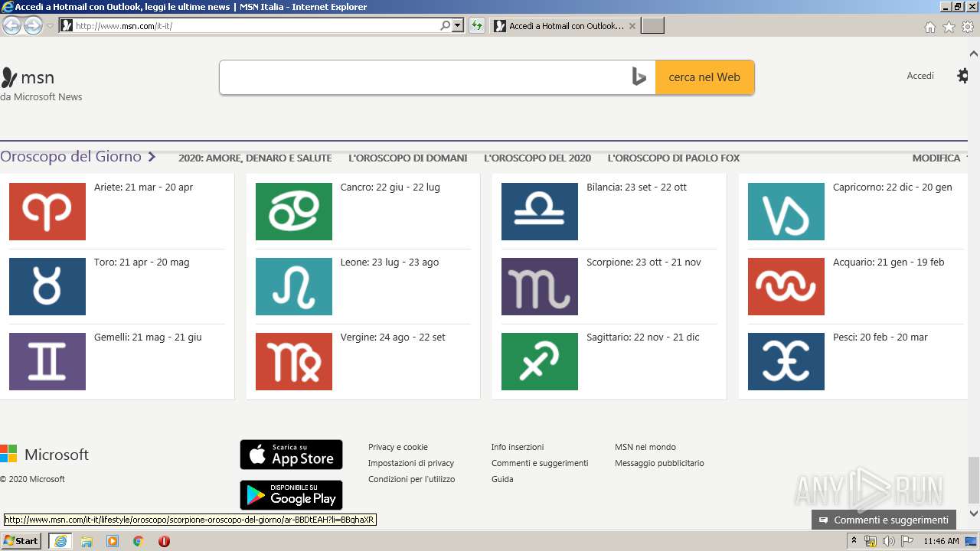Expand Oroscopo del Giorno chevron
Screen dimensions: 980x551
(152, 157)
